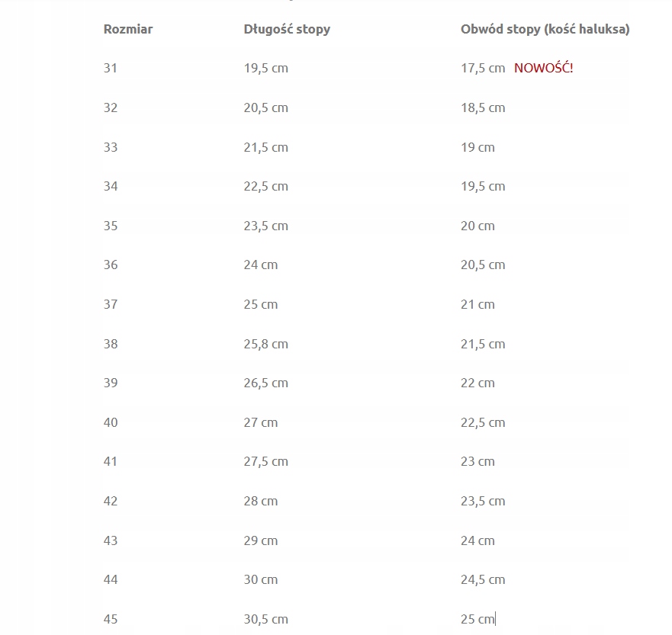Click the 'Obwód stopy (kość haluksa)' header

click(x=545, y=30)
